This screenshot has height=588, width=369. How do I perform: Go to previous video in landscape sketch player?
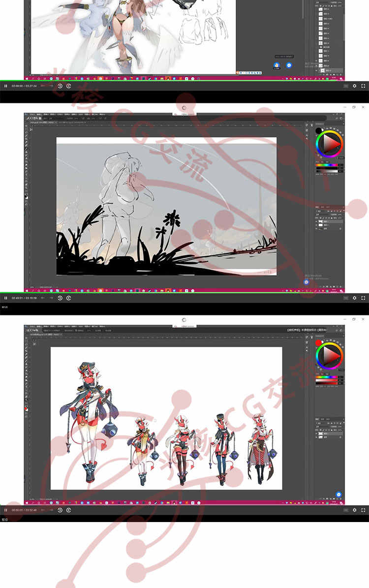click(43, 298)
